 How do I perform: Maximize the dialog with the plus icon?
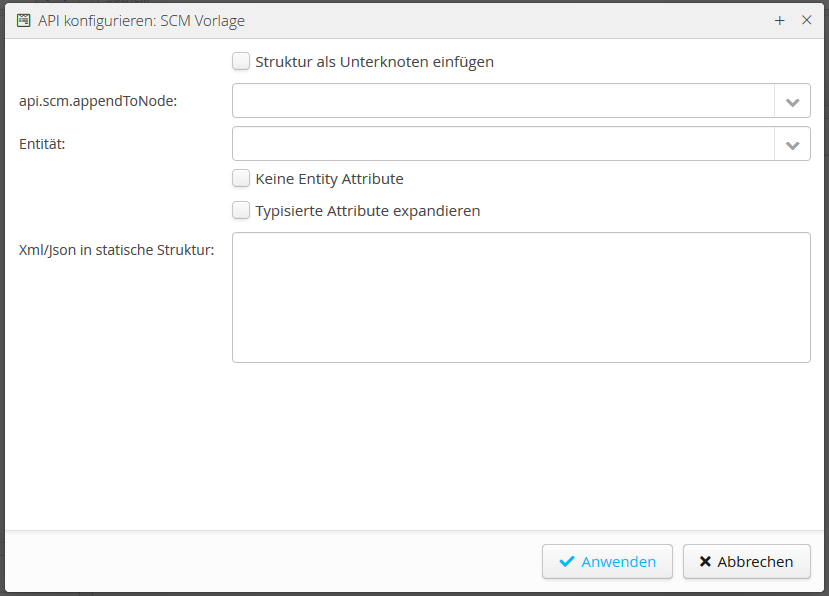[x=780, y=20]
